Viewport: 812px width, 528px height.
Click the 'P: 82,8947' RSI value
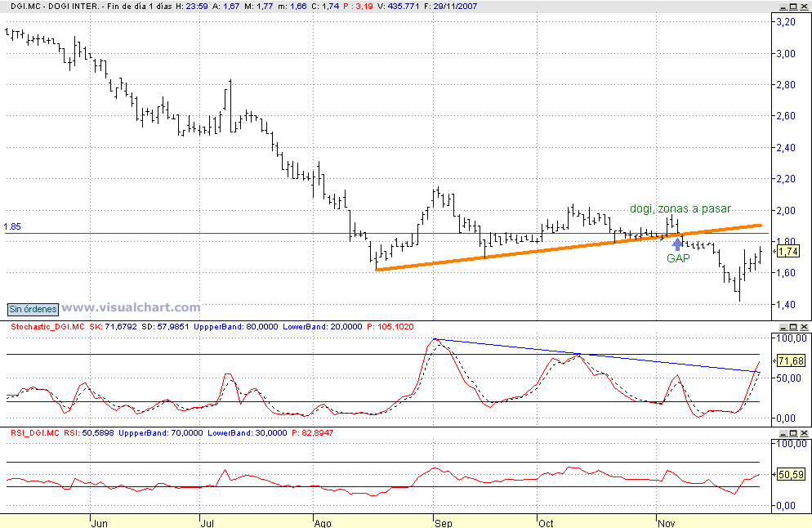pyautogui.click(x=312, y=432)
